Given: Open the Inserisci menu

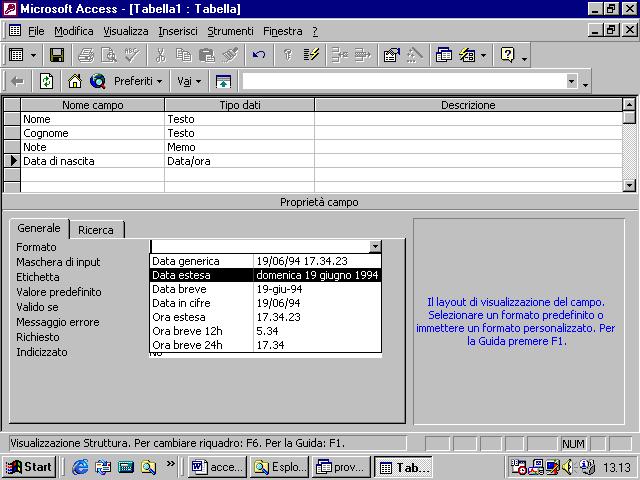Looking at the screenshot, I should [178, 31].
